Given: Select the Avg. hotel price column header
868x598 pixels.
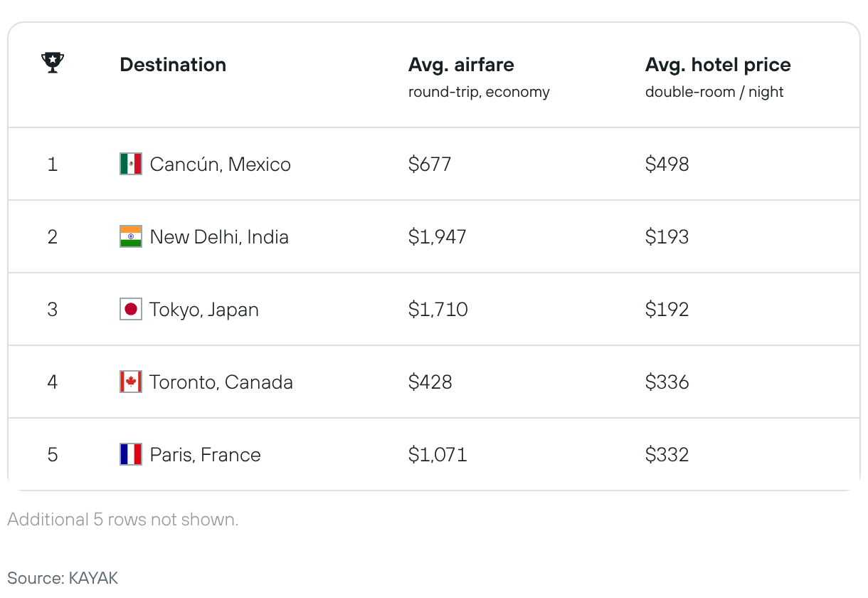Looking at the screenshot, I should tap(718, 65).
